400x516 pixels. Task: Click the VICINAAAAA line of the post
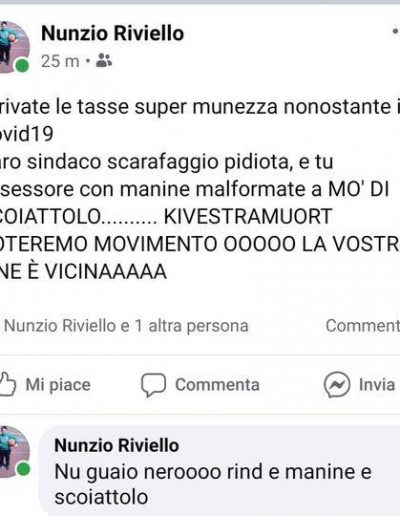coord(83,271)
